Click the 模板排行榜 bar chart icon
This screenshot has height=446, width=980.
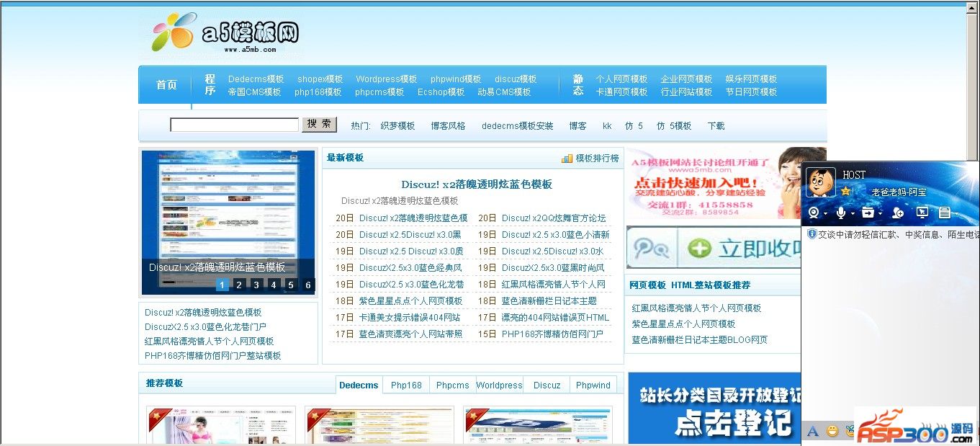click(567, 158)
